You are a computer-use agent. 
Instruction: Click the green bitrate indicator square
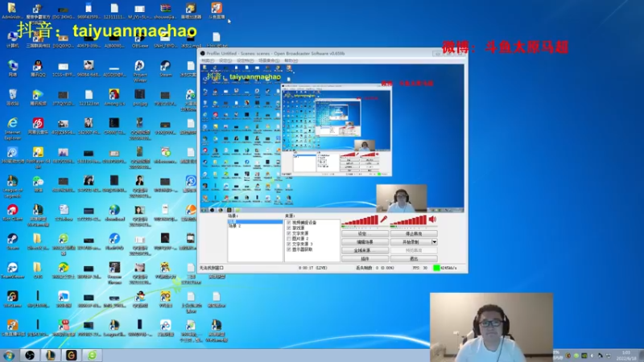(x=436, y=268)
